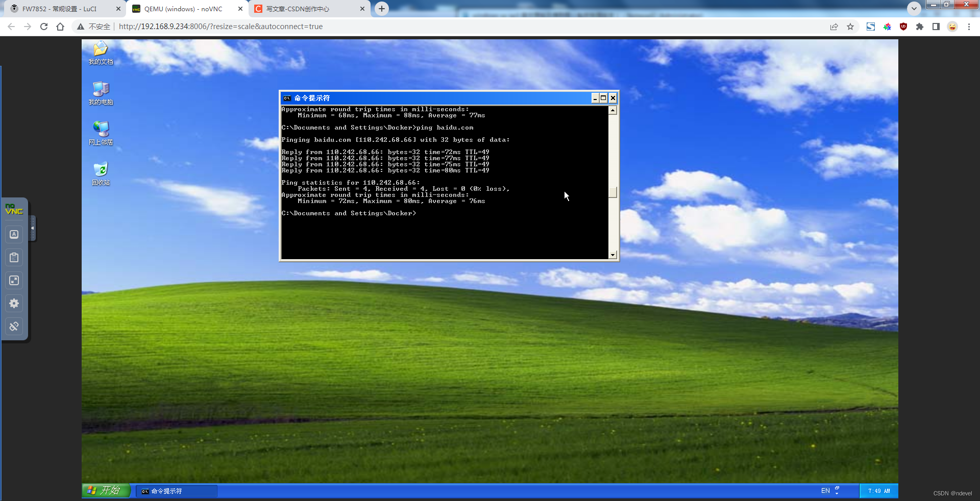
Task: Open the tab search dropdown
Action: coord(914,8)
